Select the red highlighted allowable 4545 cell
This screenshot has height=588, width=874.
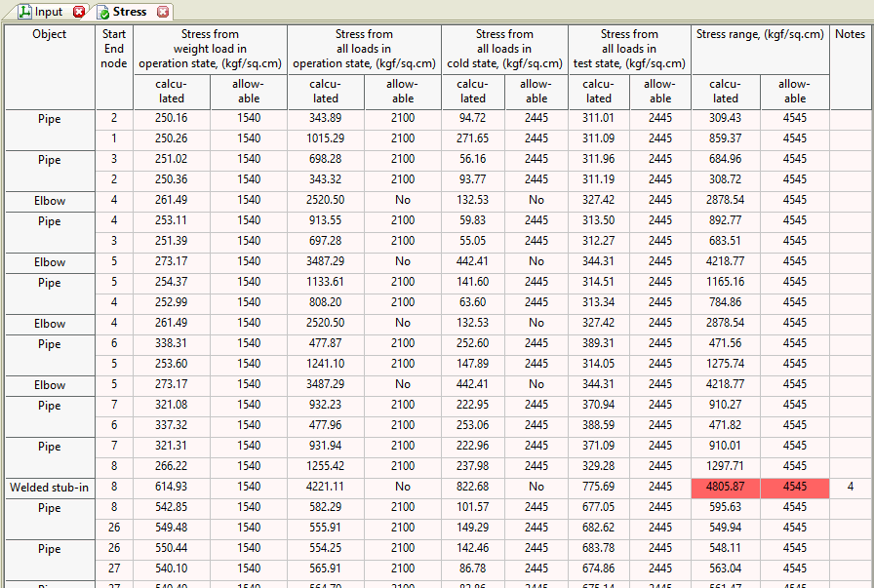(794, 487)
